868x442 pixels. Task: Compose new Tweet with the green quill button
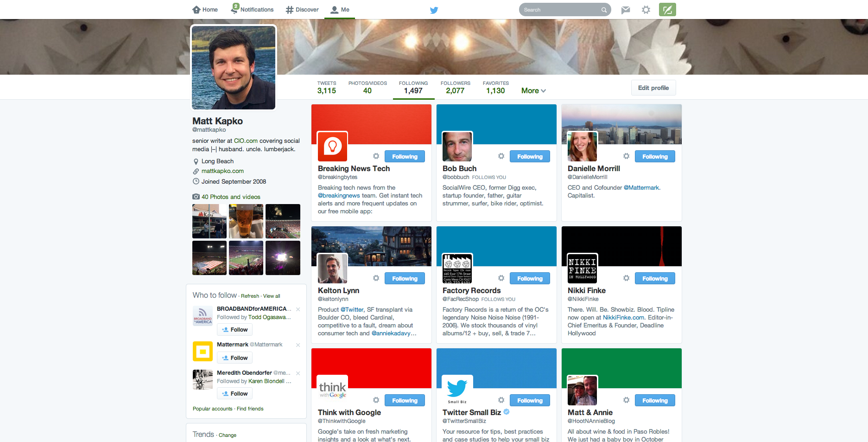[667, 10]
